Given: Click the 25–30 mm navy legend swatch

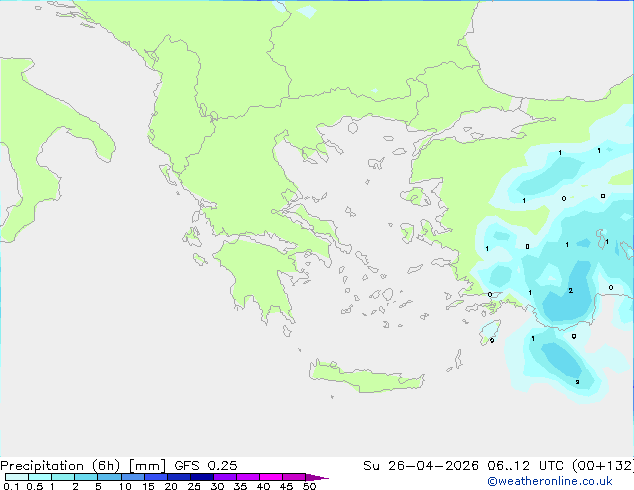Looking at the screenshot, I should click(x=201, y=477).
